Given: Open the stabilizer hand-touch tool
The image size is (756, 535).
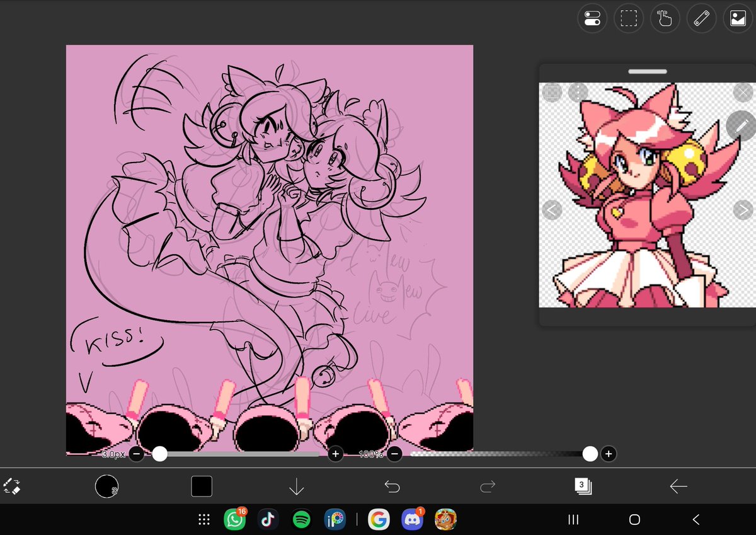Looking at the screenshot, I should coord(665,18).
